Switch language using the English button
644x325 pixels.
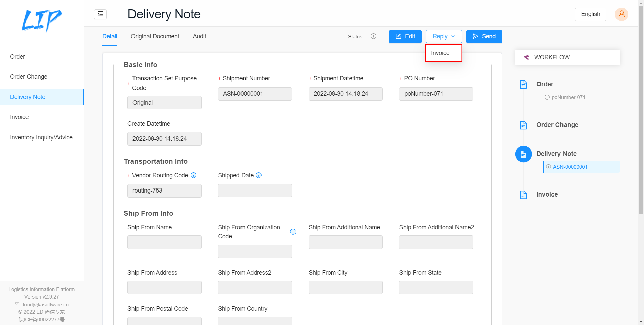click(590, 14)
